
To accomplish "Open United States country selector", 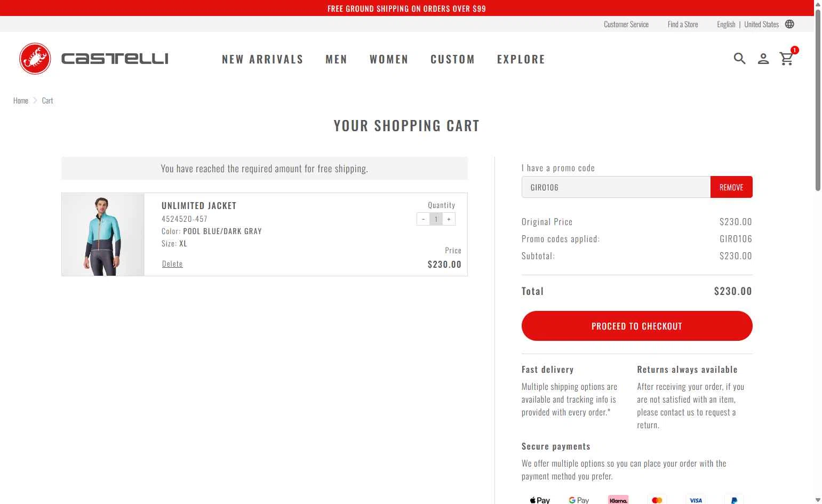I will click(x=761, y=25).
